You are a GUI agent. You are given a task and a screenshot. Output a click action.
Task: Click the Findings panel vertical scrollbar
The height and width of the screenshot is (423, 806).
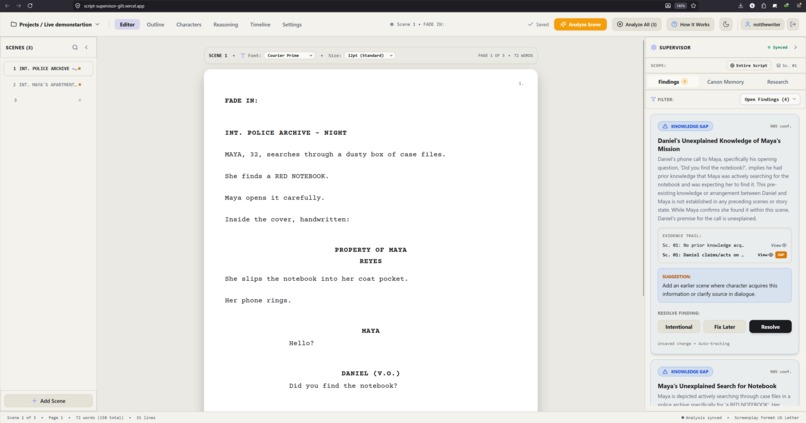644,170
